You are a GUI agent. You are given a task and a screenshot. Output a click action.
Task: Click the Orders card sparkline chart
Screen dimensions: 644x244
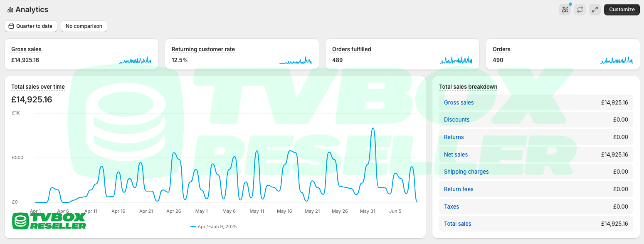pyautogui.click(x=617, y=61)
